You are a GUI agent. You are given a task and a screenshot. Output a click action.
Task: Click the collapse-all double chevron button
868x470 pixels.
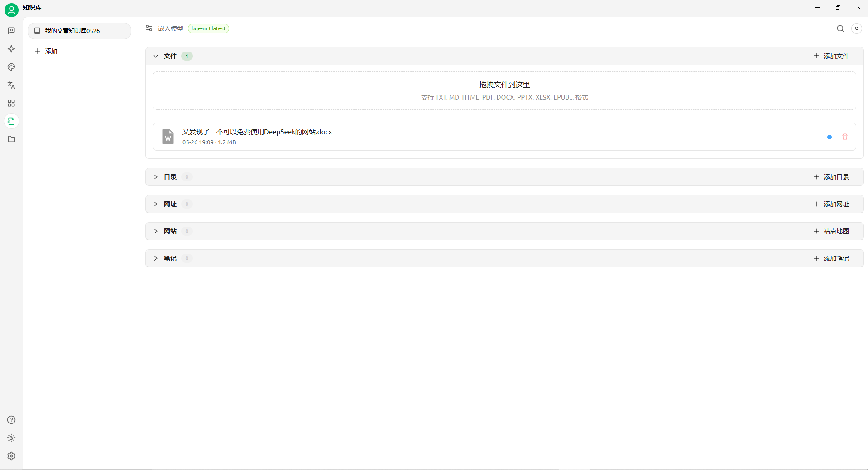pyautogui.click(x=856, y=28)
